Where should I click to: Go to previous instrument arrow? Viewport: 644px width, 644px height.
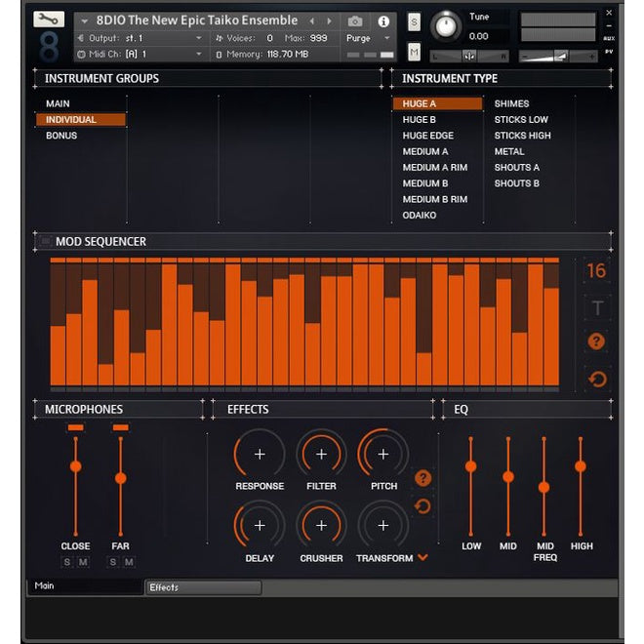pyautogui.click(x=311, y=20)
